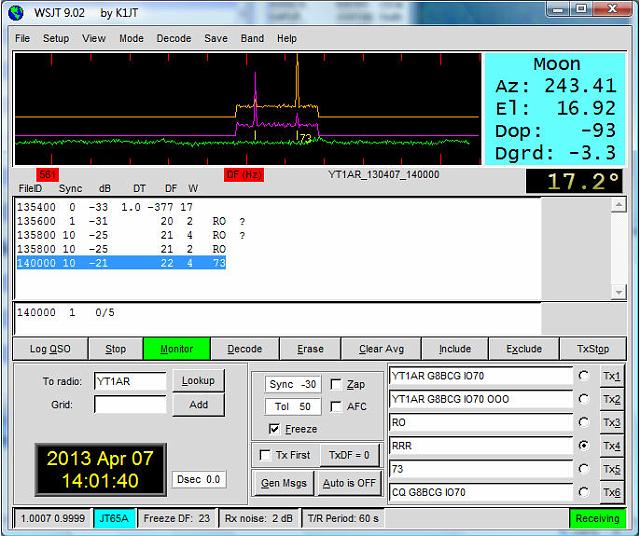Screen dimensions: 640x536
Task: Toggle the Auto is OFF button
Action: 349,483
